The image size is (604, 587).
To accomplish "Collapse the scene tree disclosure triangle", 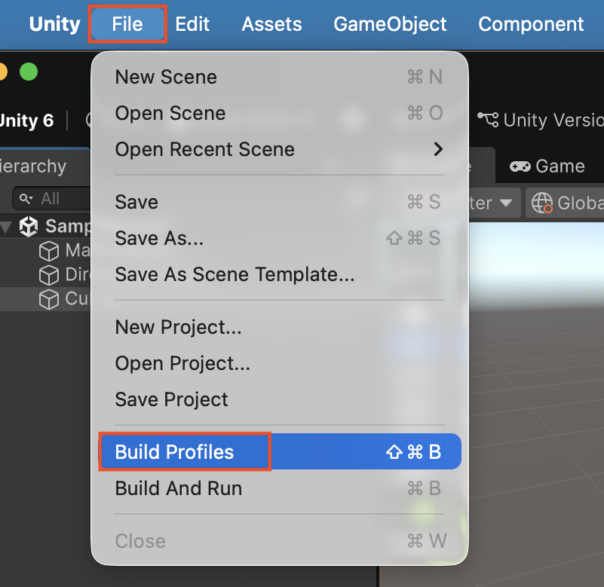I will [x=7, y=227].
